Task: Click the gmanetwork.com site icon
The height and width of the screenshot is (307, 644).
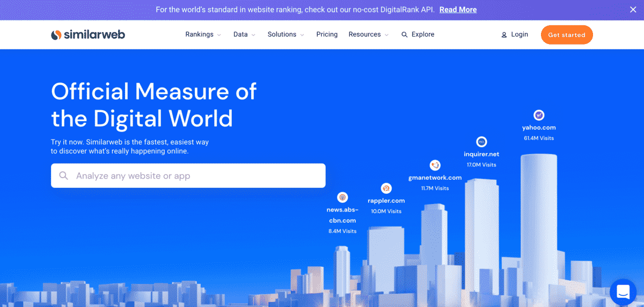Action: tap(435, 165)
